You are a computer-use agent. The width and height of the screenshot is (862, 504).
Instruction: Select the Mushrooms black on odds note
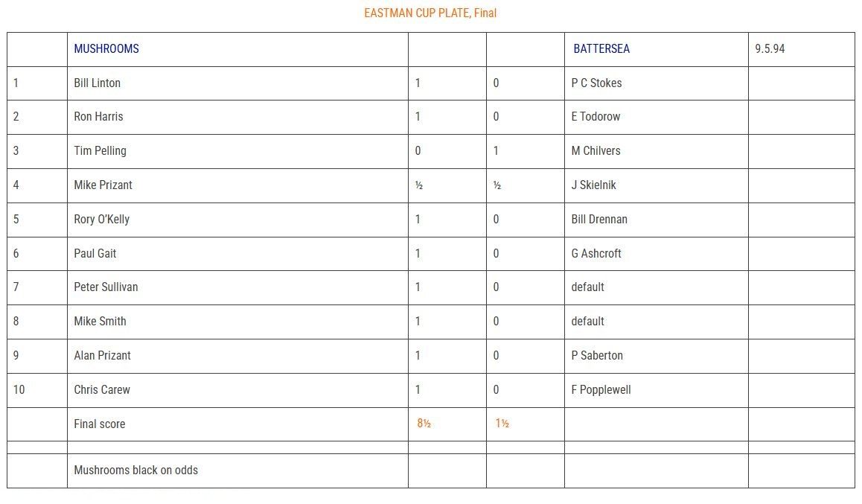click(x=135, y=470)
